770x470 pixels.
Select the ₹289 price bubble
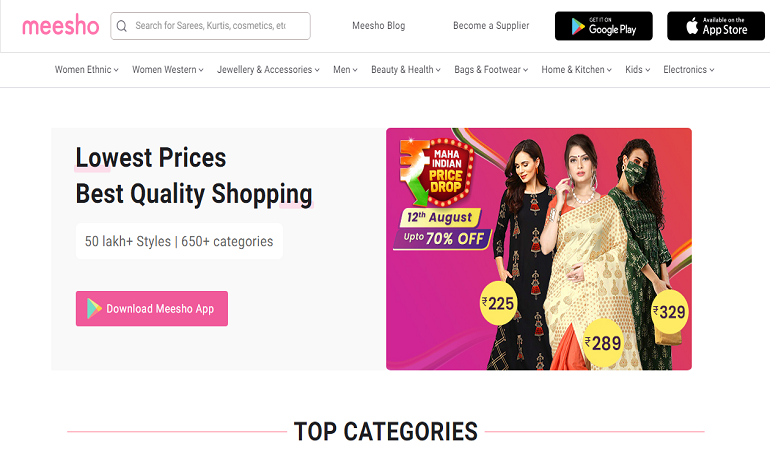tap(603, 343)
